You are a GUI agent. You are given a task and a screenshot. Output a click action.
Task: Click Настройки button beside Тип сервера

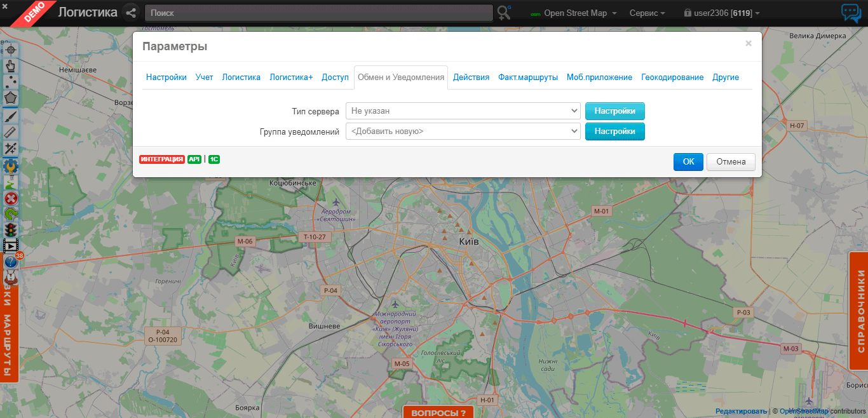pyautogui.click(x=614, y=111)
